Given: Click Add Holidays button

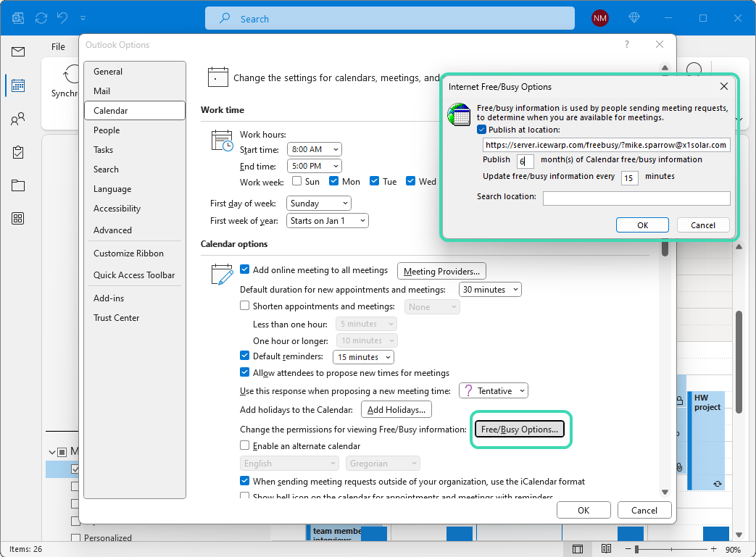Looking at the screenshot, I should pos(396,409).
